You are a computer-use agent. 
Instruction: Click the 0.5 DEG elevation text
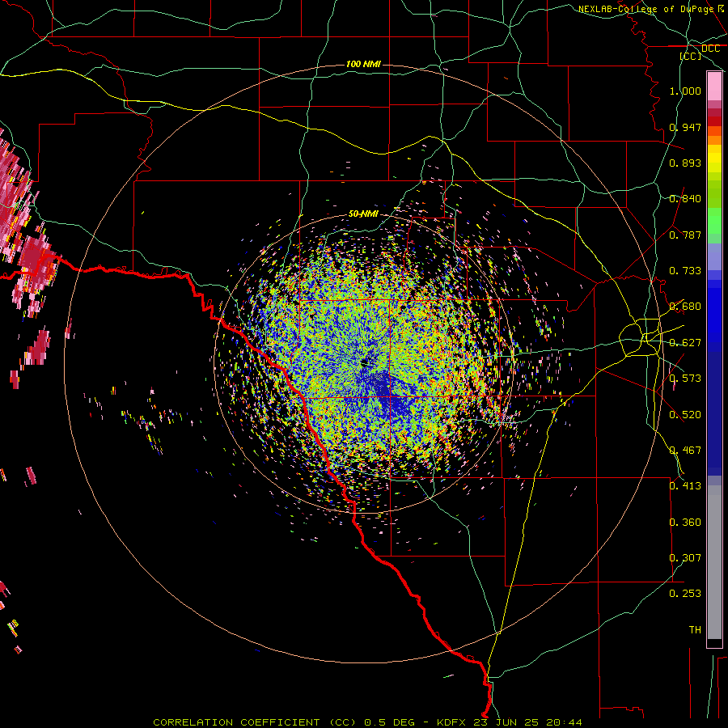pos(388,722)
